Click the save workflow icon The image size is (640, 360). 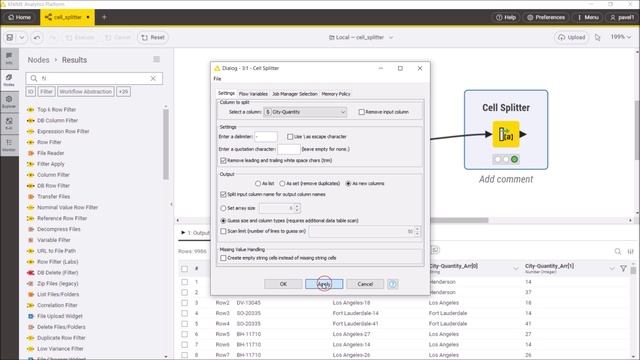(10, 38)
